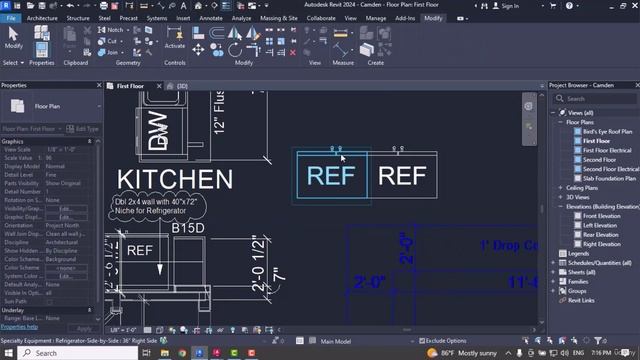Viewport: 640px width, 360px height.
Task: Select Trim/Extend to Corner tool
Action: click(x=253, y=50)
